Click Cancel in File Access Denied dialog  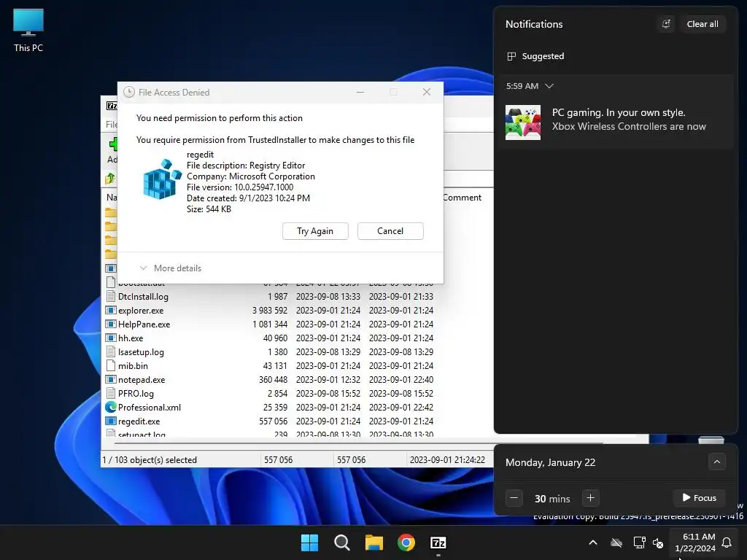(x=390, y=231)
